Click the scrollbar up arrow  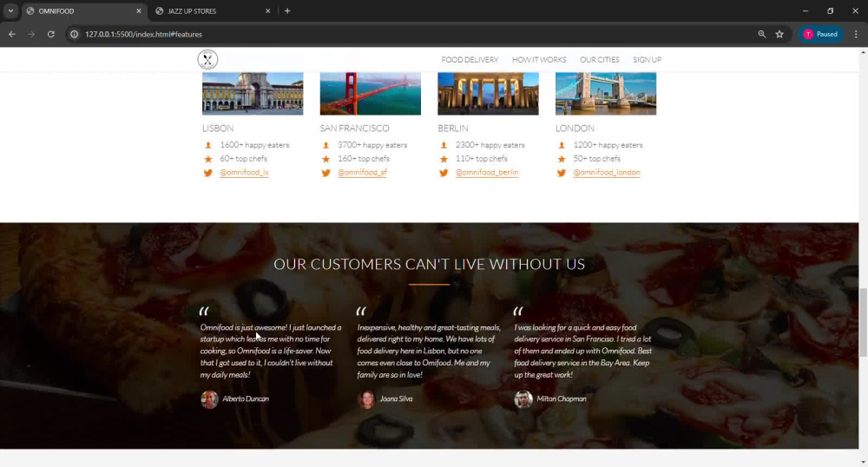point(863,52)
